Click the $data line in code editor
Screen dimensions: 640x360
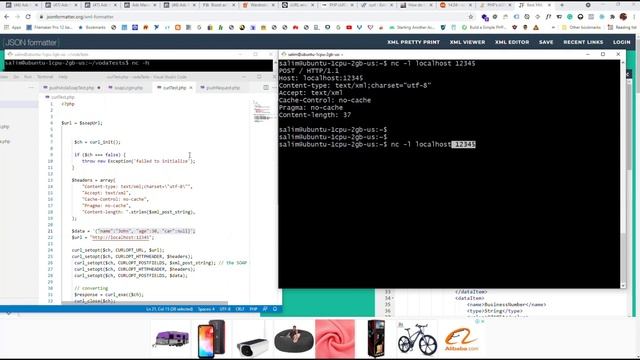(x=133, y=231)
